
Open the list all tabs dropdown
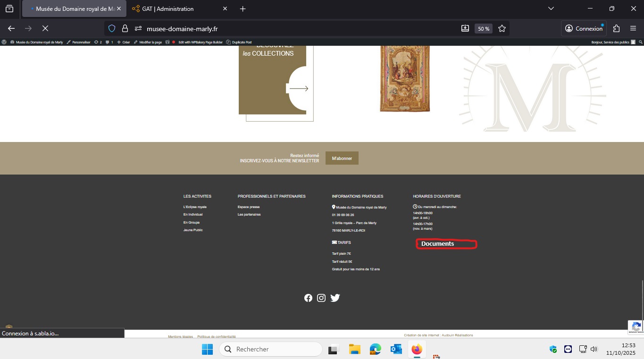coord(551,8)
